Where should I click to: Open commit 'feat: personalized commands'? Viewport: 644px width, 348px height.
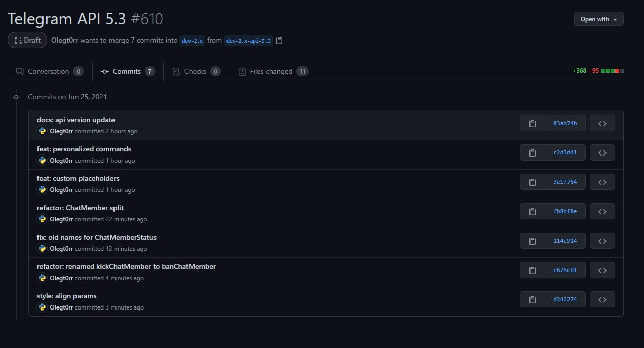(84, 149)
